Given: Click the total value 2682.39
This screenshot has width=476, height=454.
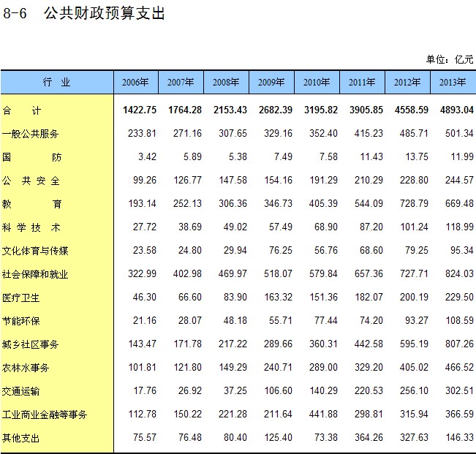Looking at the screenshot, I should pos(276,110).
